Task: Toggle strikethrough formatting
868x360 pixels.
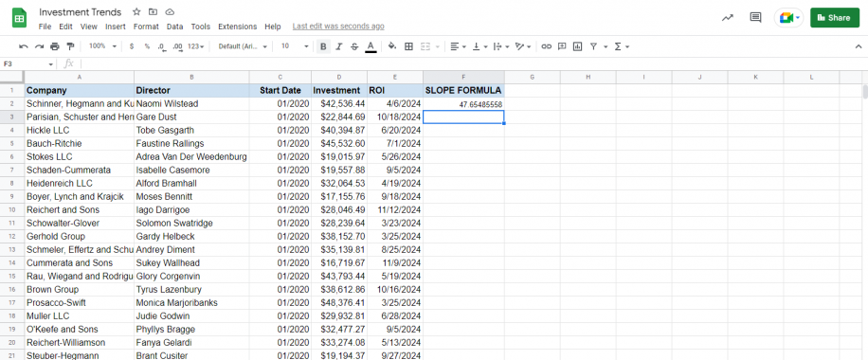Action: click(x=354, y=46)
